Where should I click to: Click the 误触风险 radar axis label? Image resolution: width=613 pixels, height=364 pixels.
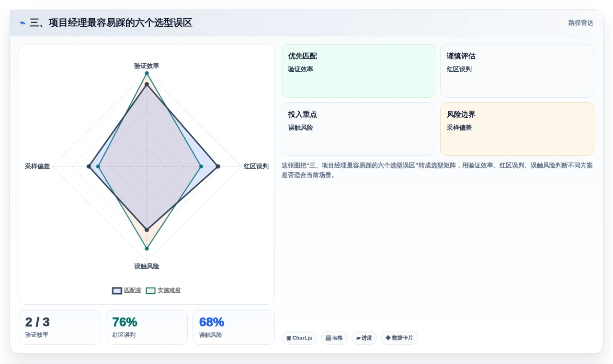point(147,266)
